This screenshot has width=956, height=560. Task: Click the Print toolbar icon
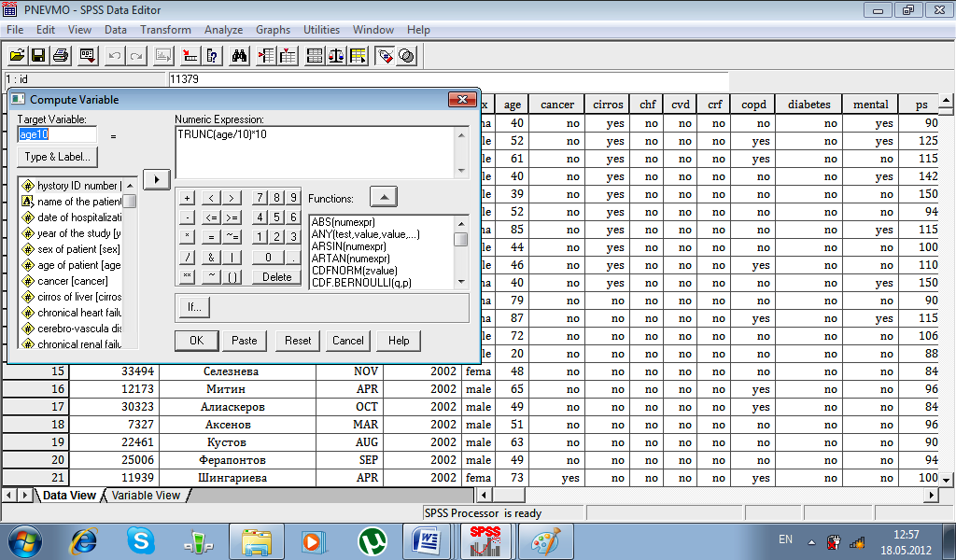61,56
